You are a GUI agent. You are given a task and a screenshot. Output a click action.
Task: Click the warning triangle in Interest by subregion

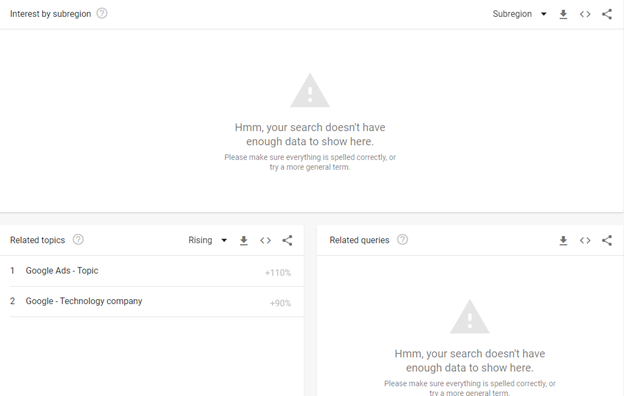[310, 90]
